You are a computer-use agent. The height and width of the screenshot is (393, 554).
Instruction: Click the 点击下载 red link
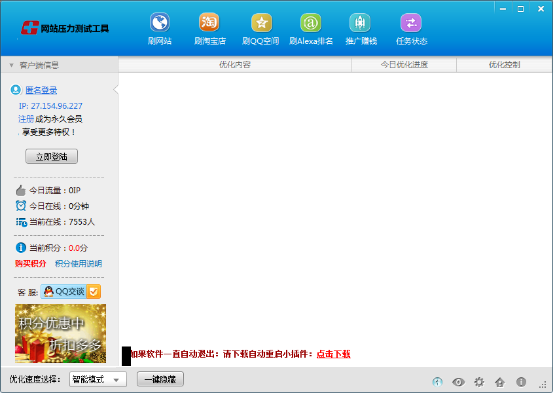333,354
